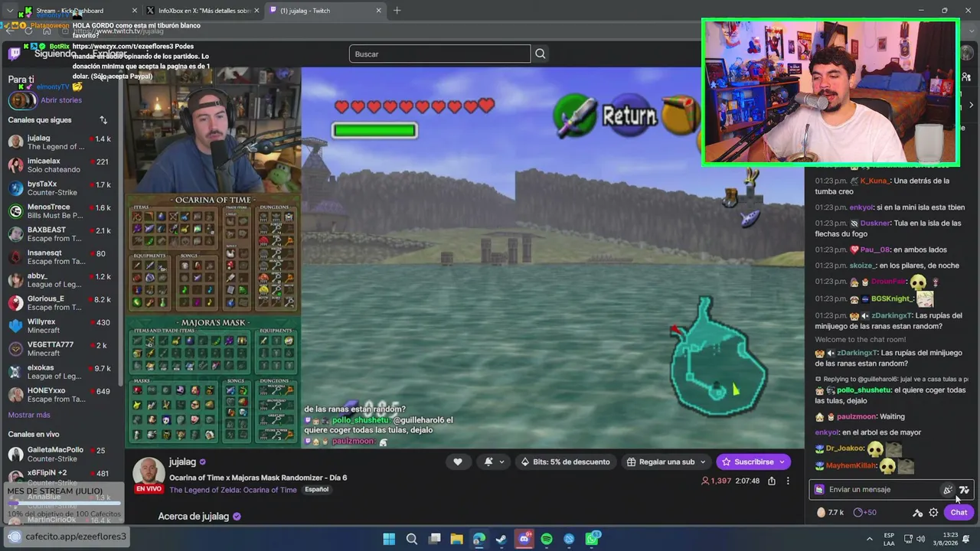The height and width of the screenshot is (551, 980).
Task: Click the Regalar una sub button
Action: tap(668, 461)
